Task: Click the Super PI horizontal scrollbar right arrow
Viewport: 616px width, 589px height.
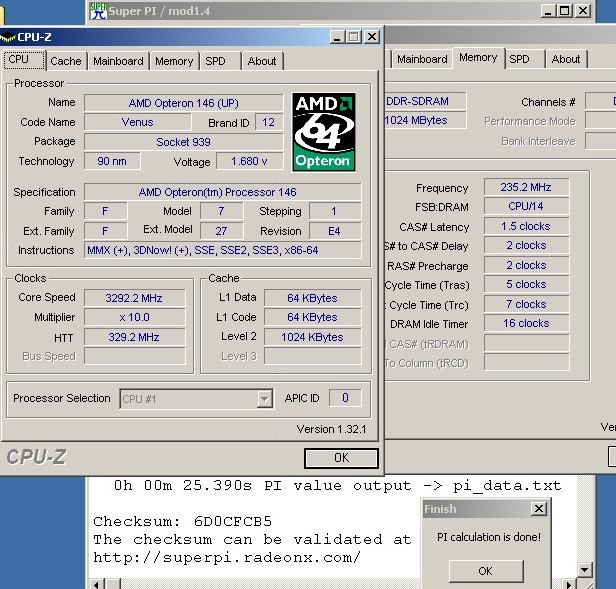Action: (569, 584)
